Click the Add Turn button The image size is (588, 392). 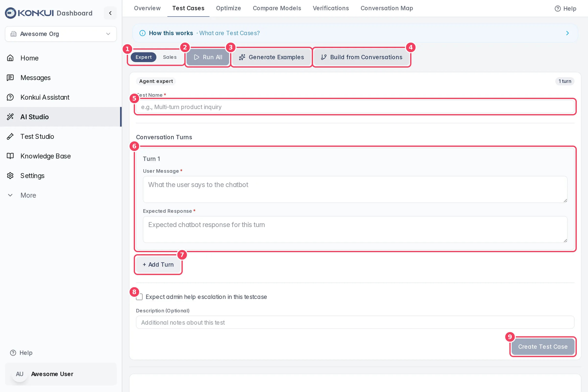point(158,265)
